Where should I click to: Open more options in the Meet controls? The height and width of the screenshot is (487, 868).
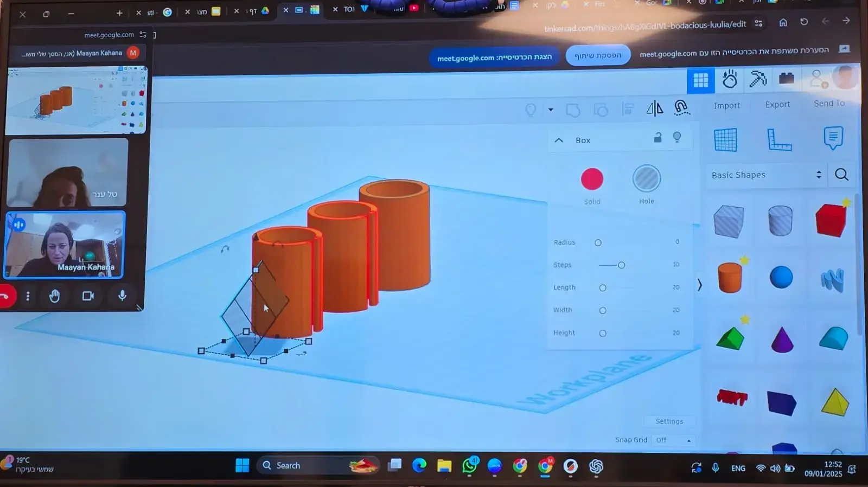pyautogui.click(x=28, y=296)
